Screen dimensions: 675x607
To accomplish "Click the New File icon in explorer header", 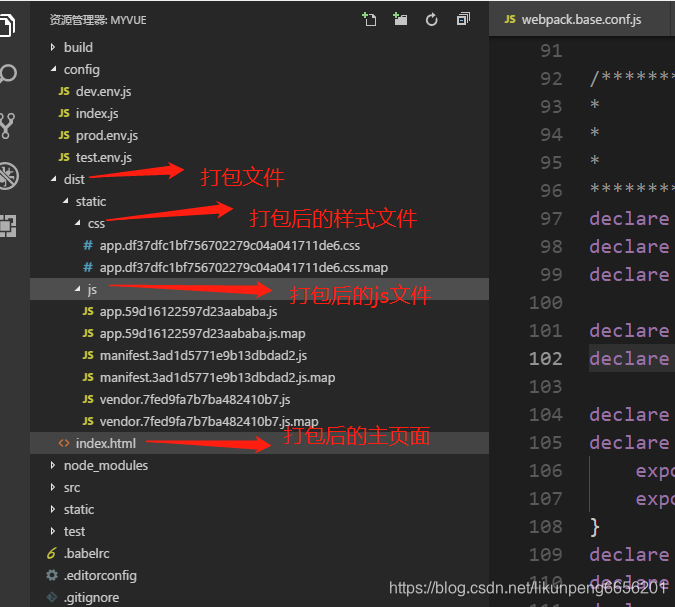I will pyautogui.click(x=369, y=19).
